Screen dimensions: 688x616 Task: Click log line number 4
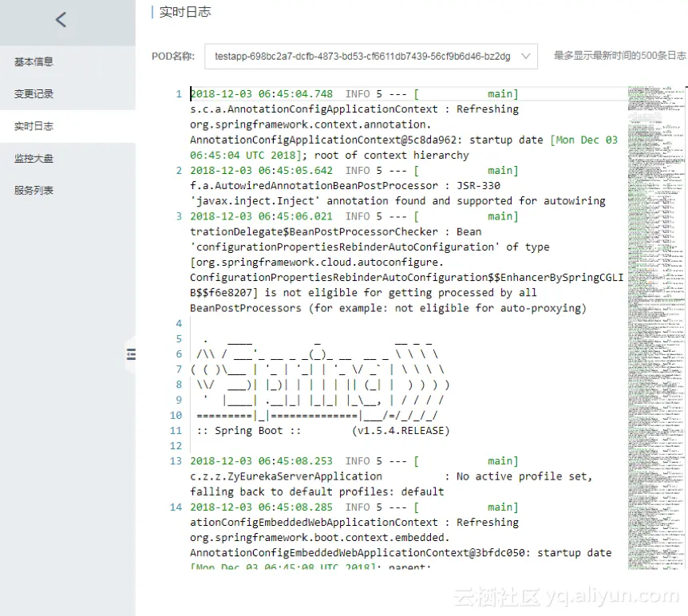click(x=179, y=324)
